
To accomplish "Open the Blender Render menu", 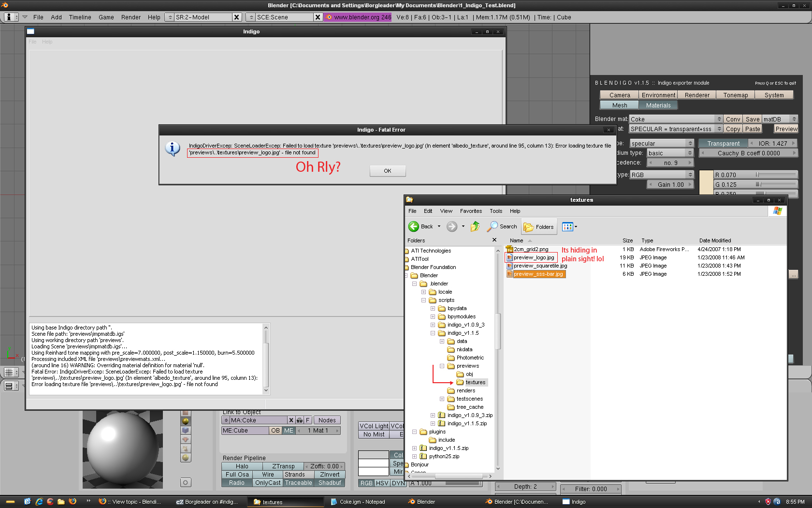I will pyautogui.click(x=131, y=17).
